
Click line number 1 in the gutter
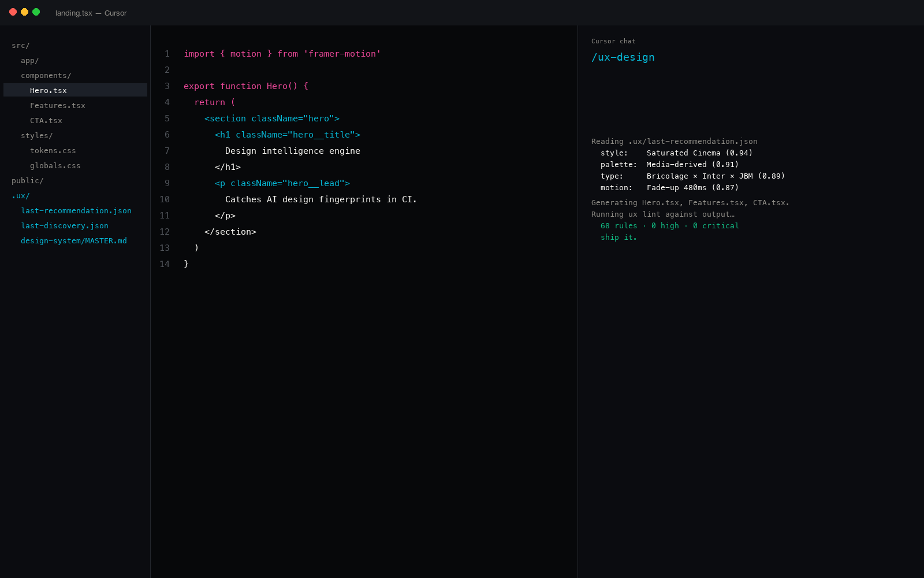pyautogui.click(x=167, y=54)
